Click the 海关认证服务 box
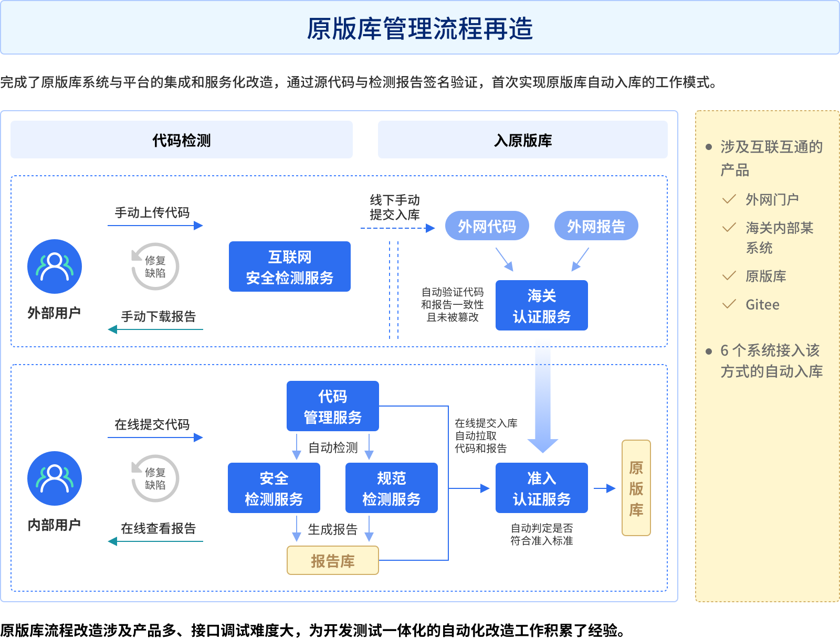The image size is (840, 640). [x=542, y=305]
